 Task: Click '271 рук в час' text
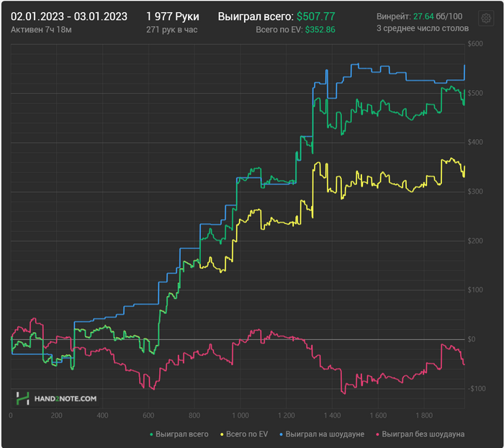172,30
